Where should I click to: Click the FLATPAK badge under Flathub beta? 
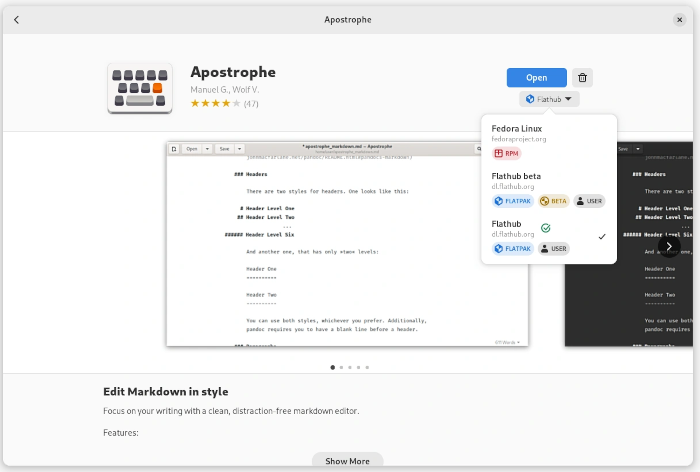pyautogui.click(x=512, y=201)
